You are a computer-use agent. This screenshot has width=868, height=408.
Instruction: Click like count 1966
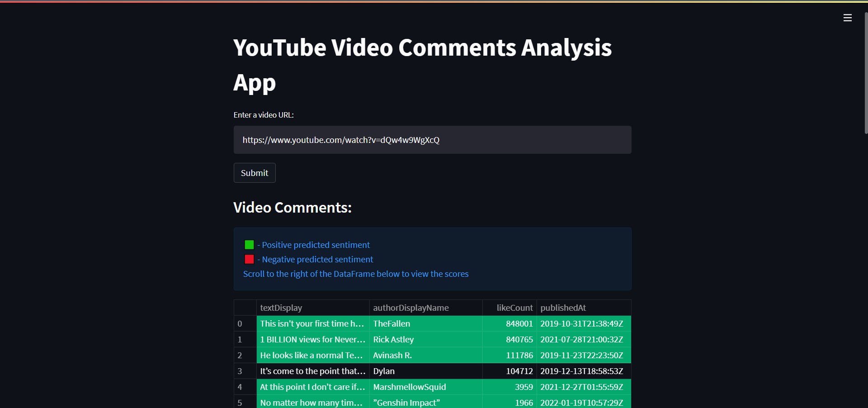click(509, 402)
